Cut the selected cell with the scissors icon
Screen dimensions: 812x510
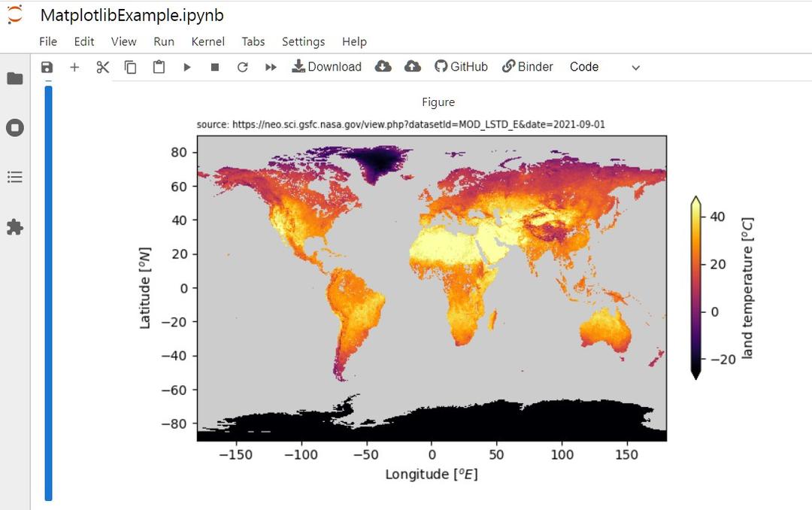tap(102, 67)
